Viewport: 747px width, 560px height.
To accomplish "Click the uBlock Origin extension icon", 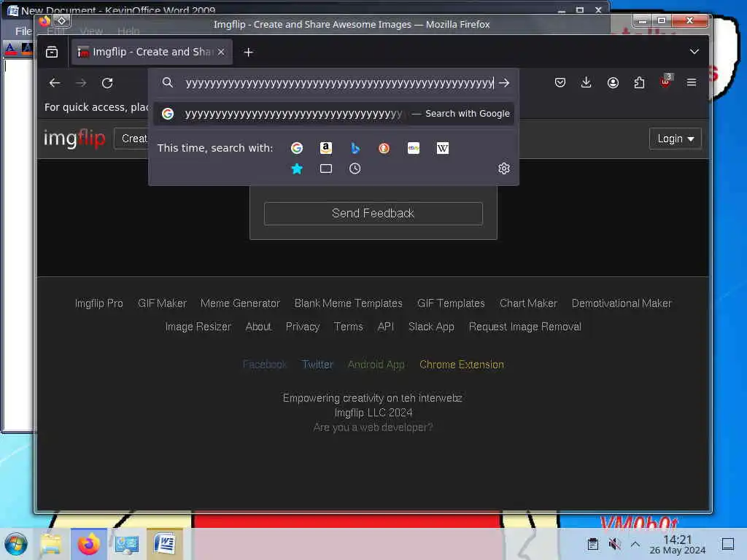I will (666, 82).
